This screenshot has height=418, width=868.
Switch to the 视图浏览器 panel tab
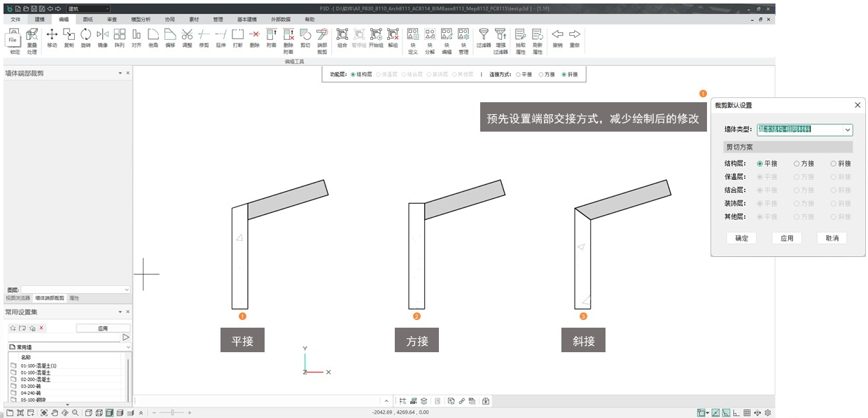[x=18, y=298]
